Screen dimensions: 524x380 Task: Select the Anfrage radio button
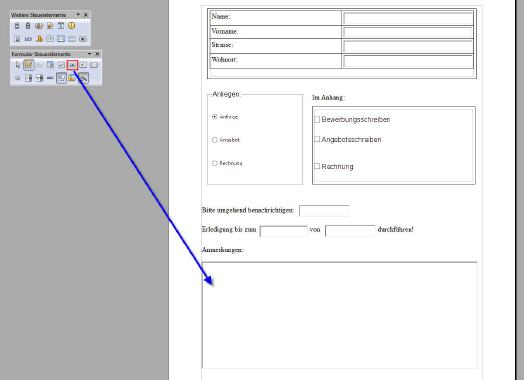(x=215, y=117)
